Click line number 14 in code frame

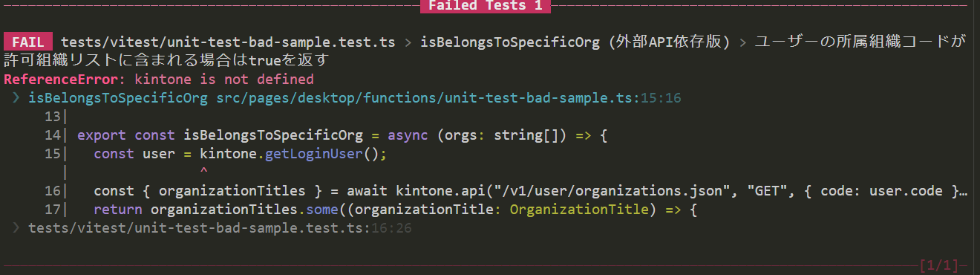(52, 135)
